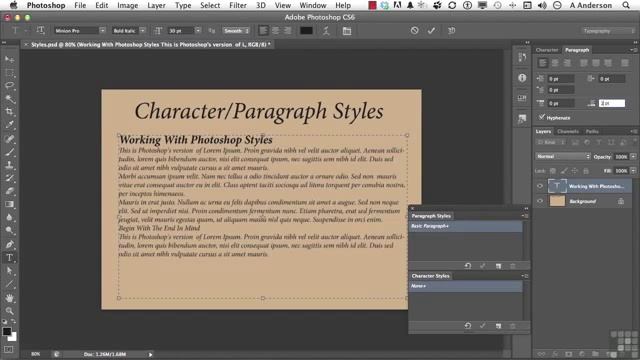Toggle the Character and Paragraph panels button

(347, 31)
